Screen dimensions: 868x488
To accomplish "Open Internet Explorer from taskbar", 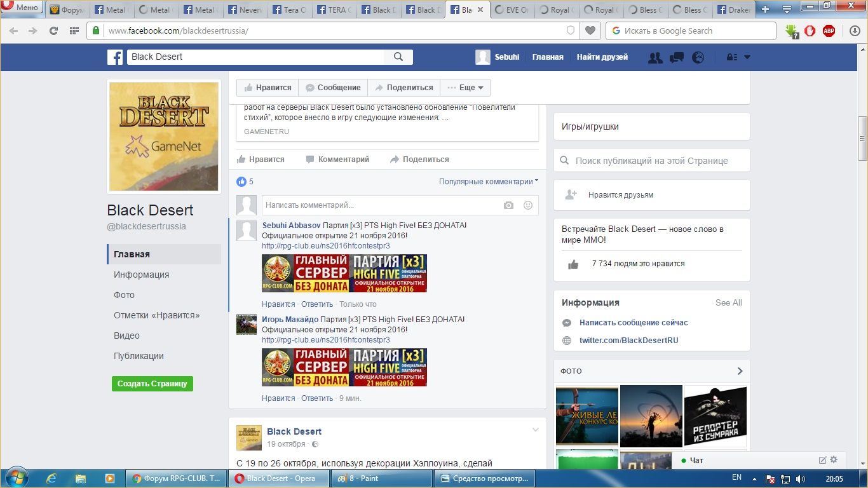I will [51, 478].
